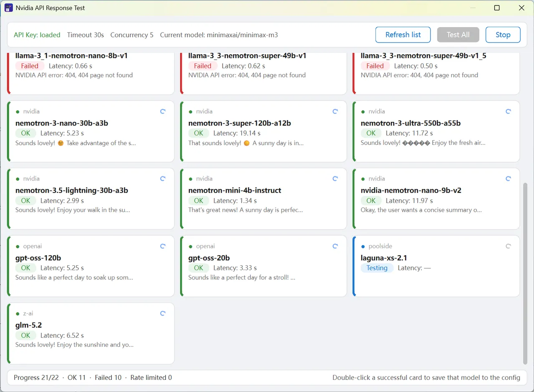Click the 'Concurrency 5' setting text
534x392 pixels.
click(x=132, y=35)
